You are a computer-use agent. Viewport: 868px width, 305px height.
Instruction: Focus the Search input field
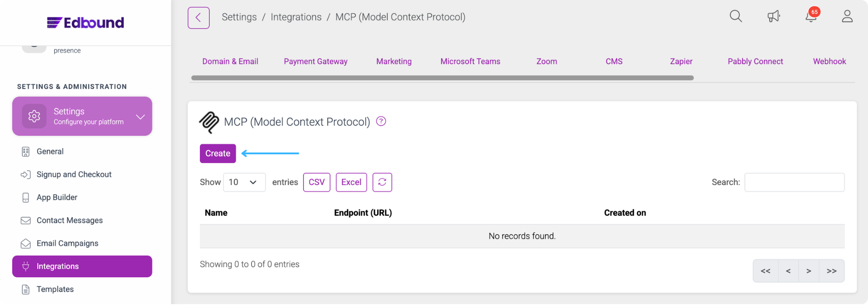[x=794, y=182]
